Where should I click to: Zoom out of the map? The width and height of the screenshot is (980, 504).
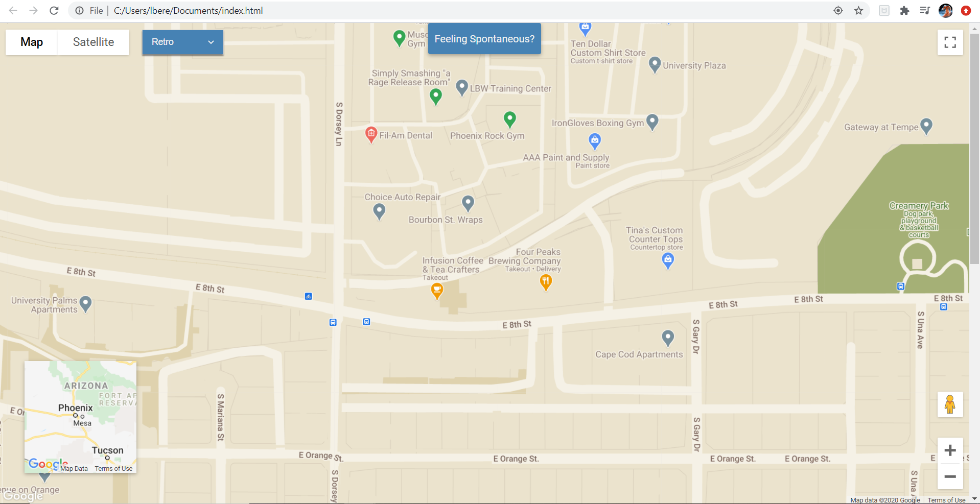click(x=950, y=476)
